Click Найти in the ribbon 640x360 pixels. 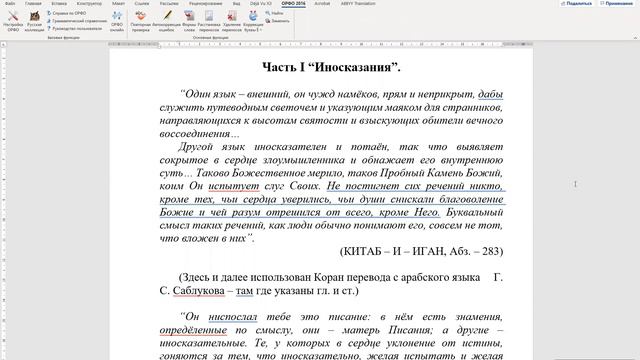coord(274,13)
